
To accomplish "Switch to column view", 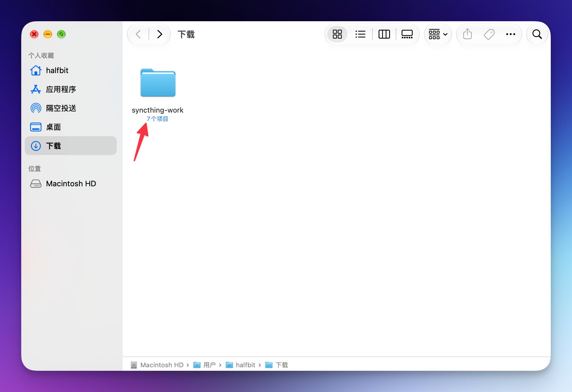I will pyautogui.click(x=384, y=34).
